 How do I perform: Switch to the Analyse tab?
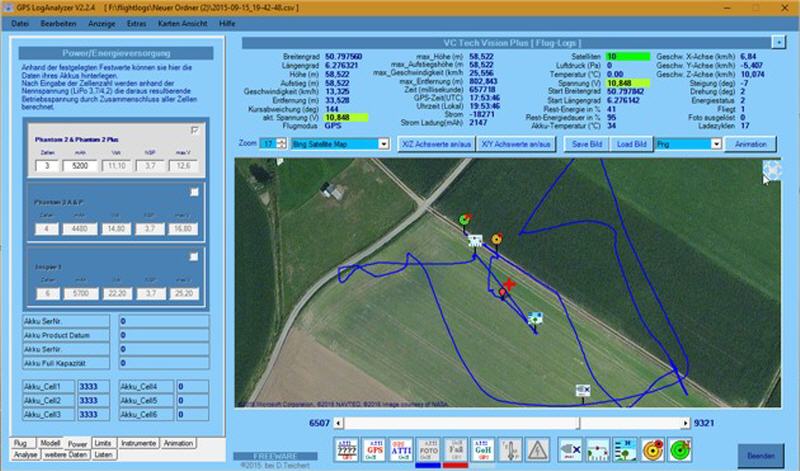(25, 455)
